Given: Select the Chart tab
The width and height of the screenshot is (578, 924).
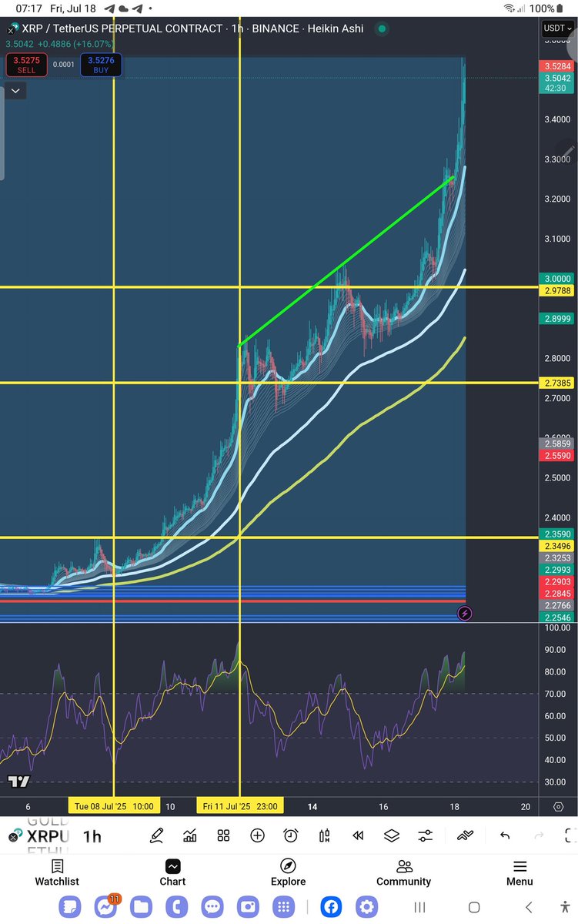Looking at the screenshot, I should coord(172,873).
